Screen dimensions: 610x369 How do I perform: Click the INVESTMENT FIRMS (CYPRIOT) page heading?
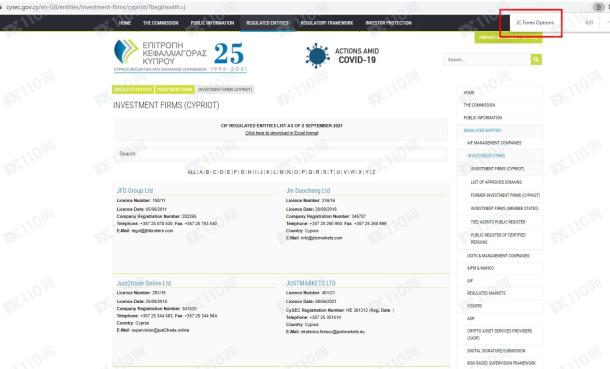click(x=166, y=105)
